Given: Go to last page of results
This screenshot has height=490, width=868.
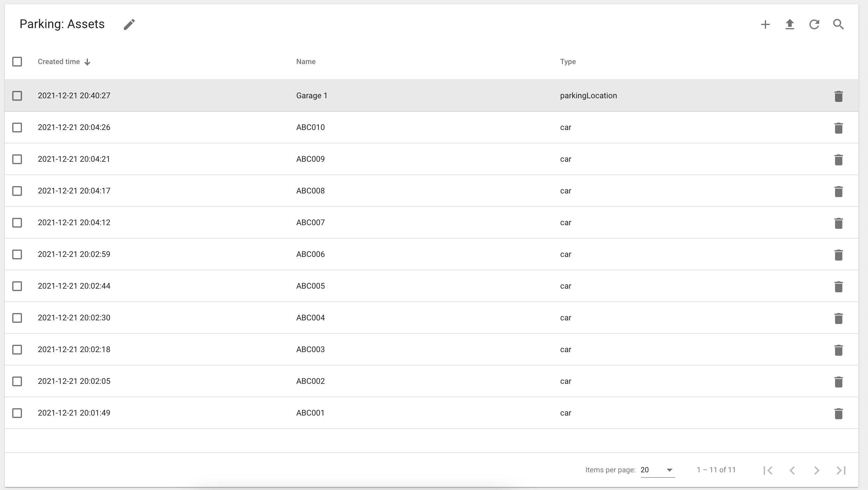Looking at the screenshot, I should (841, 470).
